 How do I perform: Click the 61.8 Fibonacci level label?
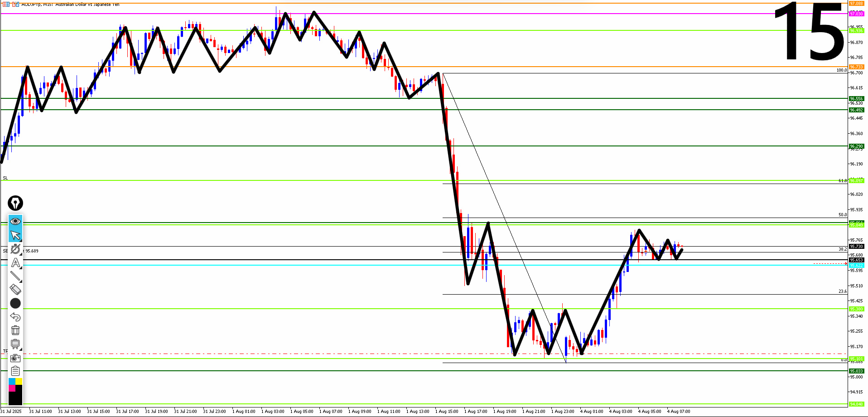[842, 180]
